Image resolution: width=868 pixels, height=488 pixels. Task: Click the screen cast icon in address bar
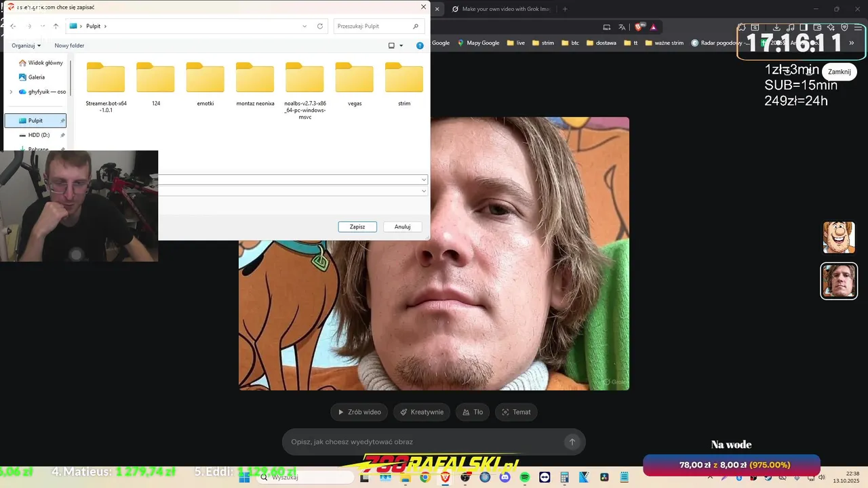pos(607,27)
